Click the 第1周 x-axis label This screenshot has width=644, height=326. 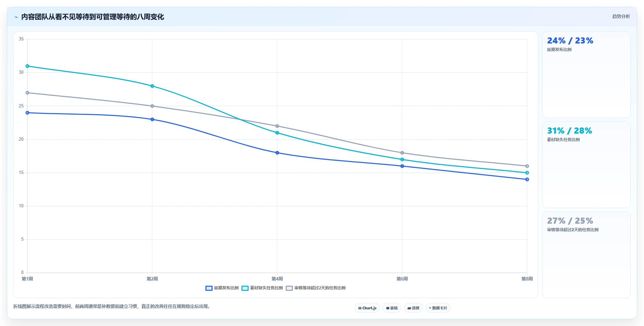pos(27,279)
